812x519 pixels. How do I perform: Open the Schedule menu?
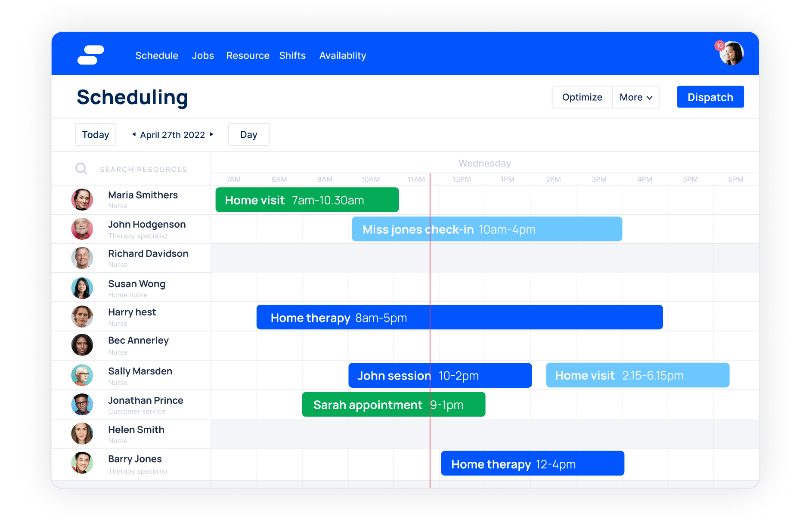point(157,56)
